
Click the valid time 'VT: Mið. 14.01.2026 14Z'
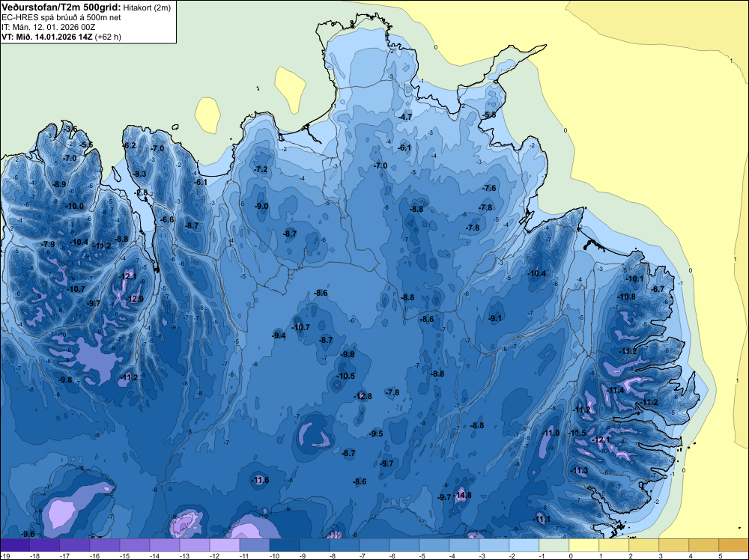pyautogui.click(x=47, y=37)
